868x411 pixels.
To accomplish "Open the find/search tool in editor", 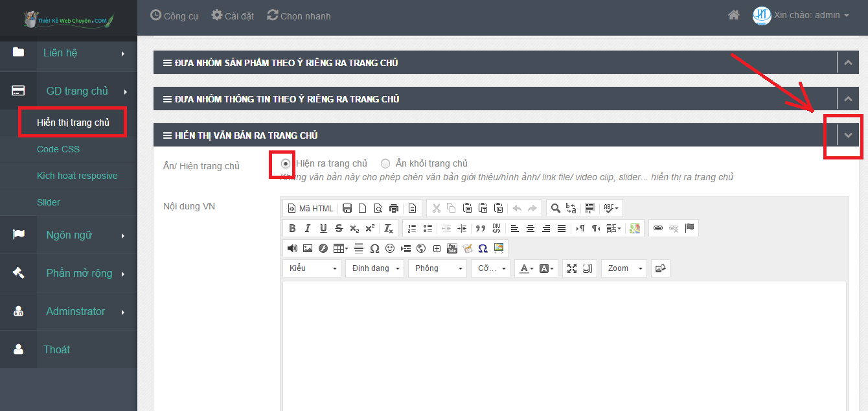I will [555, 208].
